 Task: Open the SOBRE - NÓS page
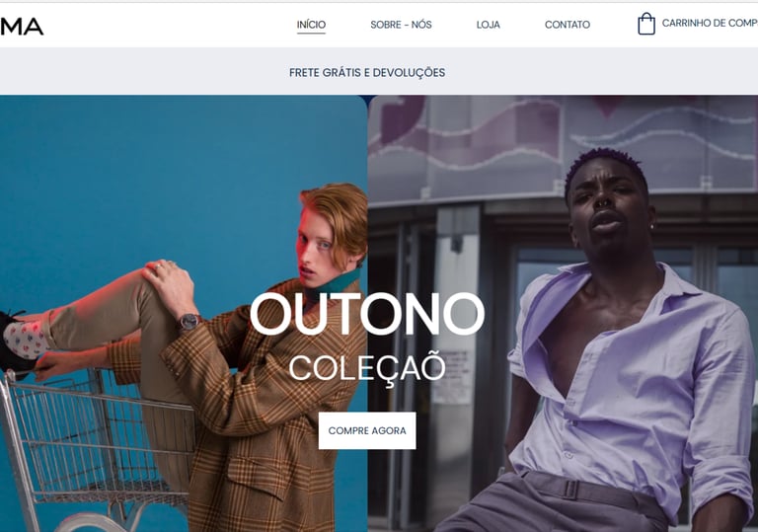(x=401, y=25)
